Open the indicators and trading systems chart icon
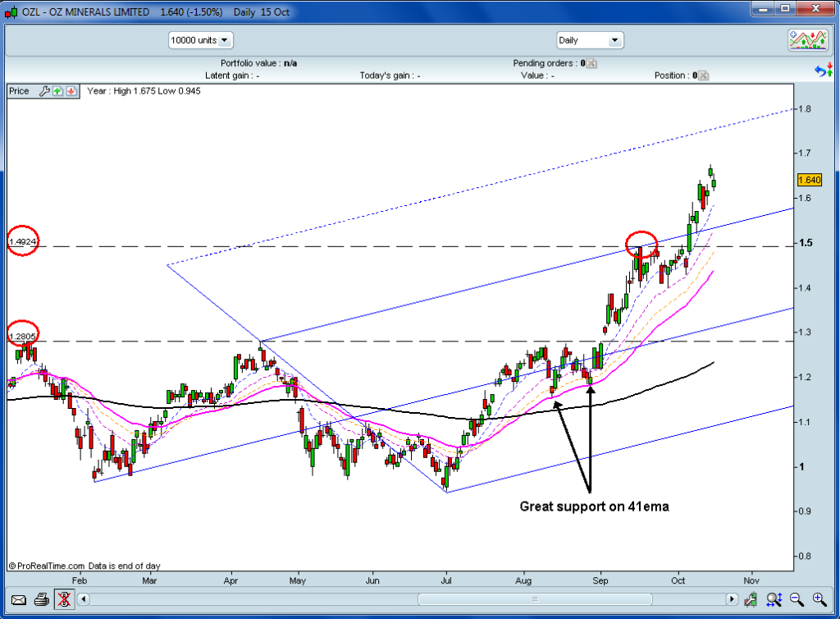Screen dimensions: 840x619 [808, 40]
